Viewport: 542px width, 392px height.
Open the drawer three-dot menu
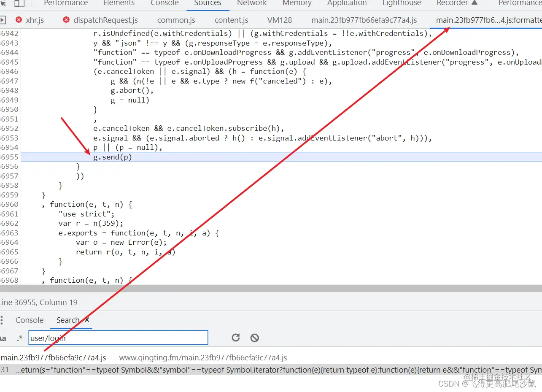tap(1, 320)
